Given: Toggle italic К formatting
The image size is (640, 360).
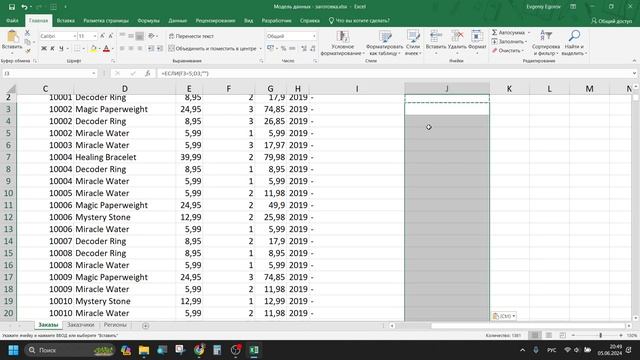Looking at the screenshot, I should coord(52,49).
